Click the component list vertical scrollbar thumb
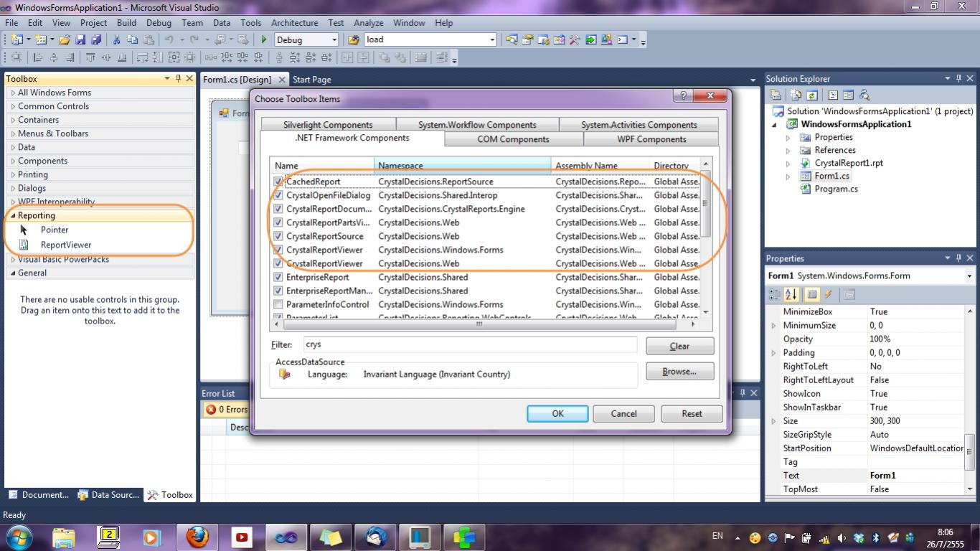This screenshot has height=551, width=980. 706,204
